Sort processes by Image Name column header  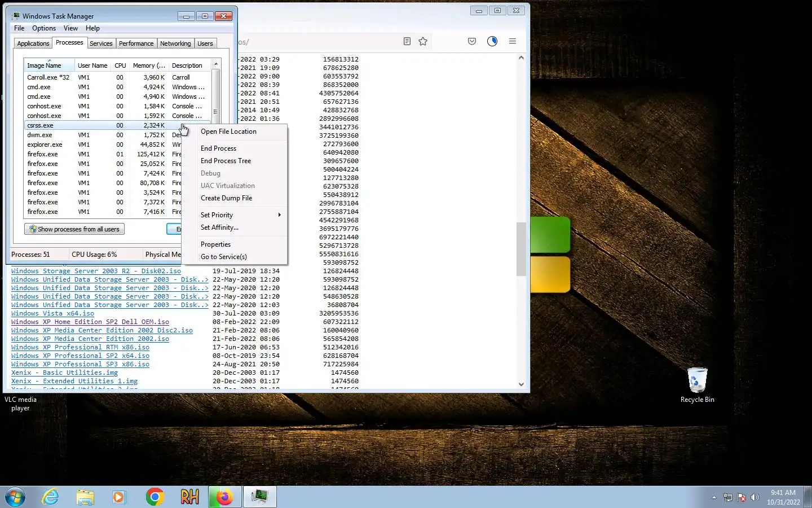49,65
